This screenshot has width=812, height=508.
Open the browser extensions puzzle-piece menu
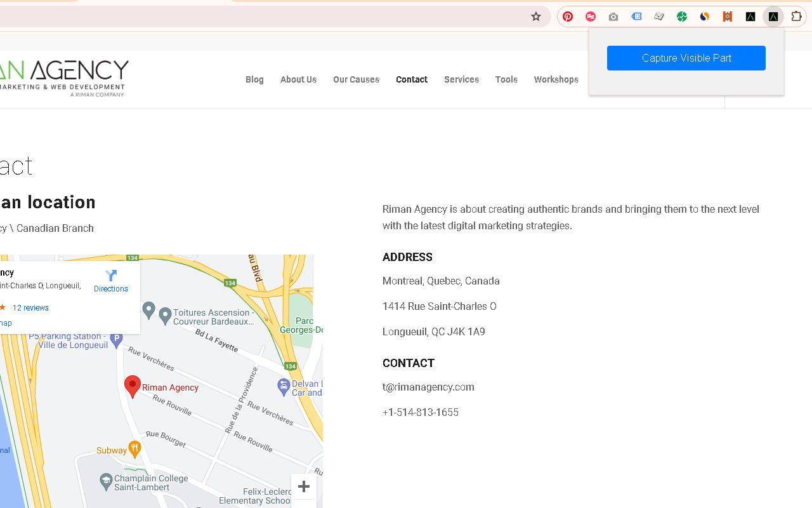(x=796, y=17)
